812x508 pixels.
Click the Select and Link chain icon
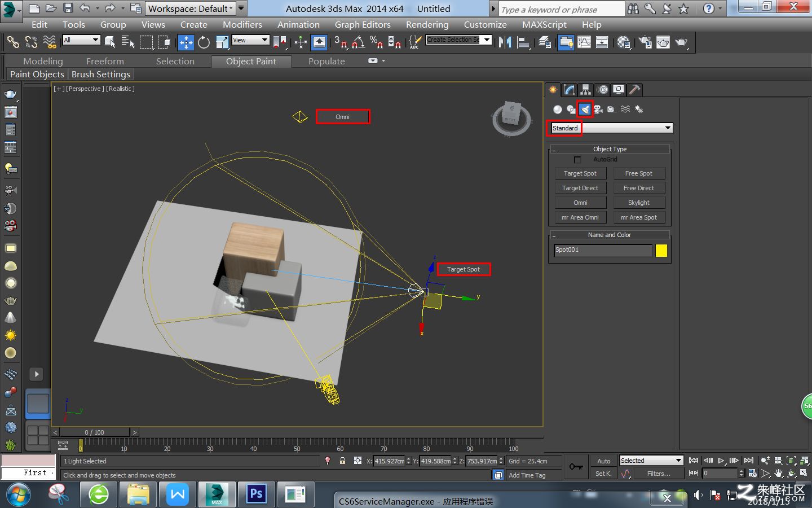[13, 42]
